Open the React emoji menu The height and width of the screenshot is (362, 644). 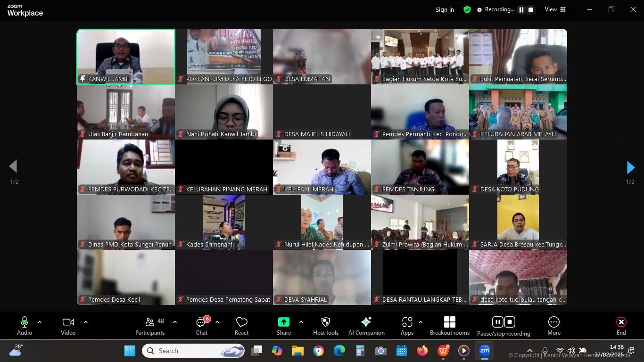[x=241, y=326]
